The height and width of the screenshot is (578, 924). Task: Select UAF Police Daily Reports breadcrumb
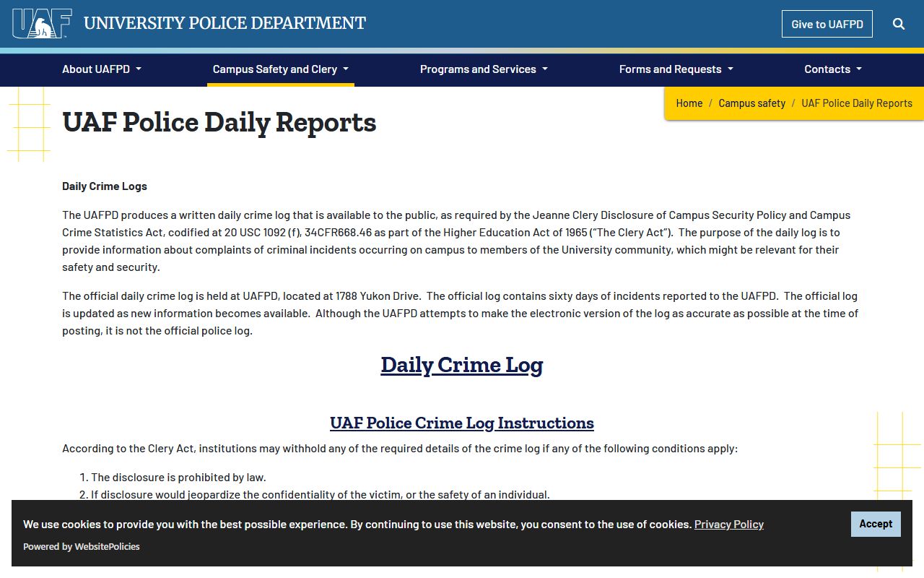(x=857, y=103)
